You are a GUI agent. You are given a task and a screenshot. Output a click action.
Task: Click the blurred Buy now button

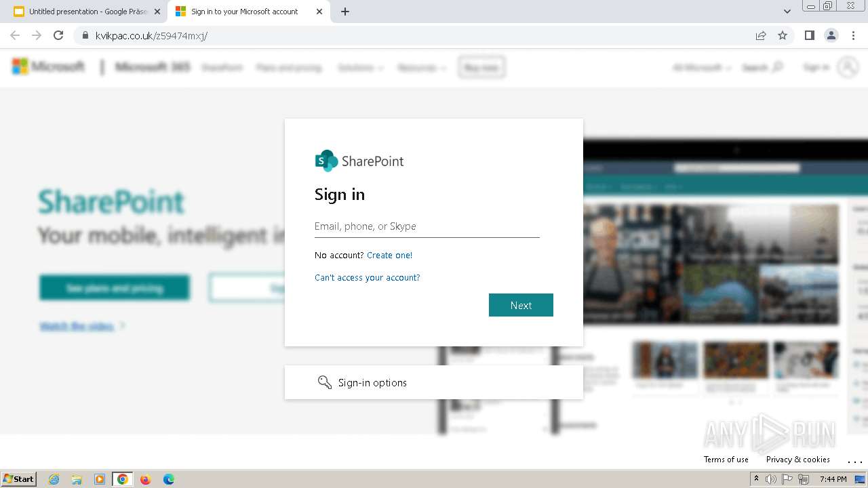pyautogui.click(x=481, y=67)
